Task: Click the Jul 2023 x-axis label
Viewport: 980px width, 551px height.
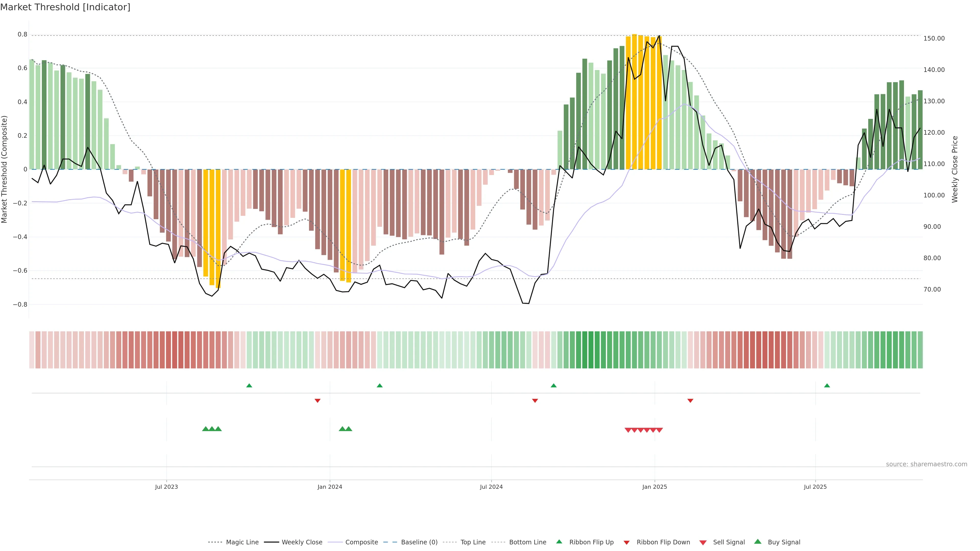Action: click(166, 487)
